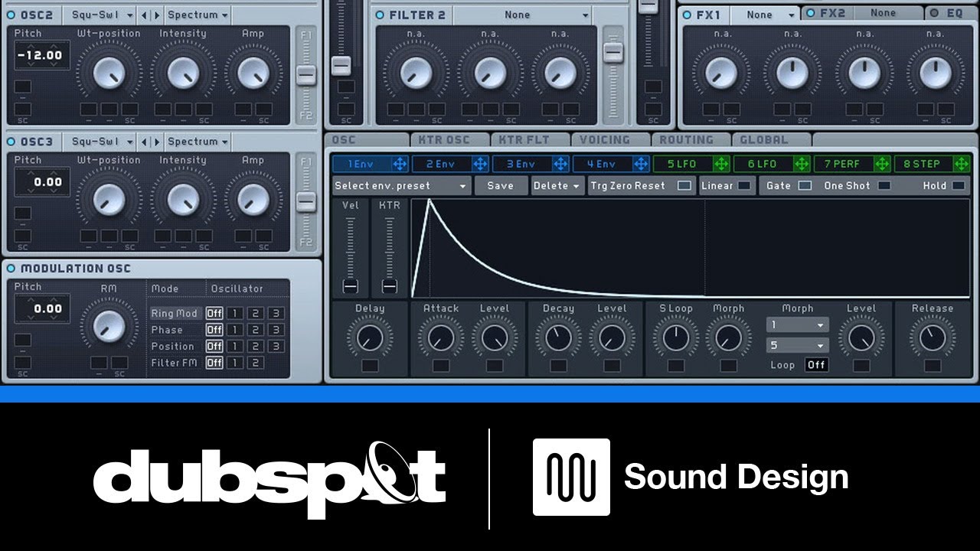Click the OSC2 Pitch value field
The height and width of the screenshot is (551, 980).
[41, 55]
